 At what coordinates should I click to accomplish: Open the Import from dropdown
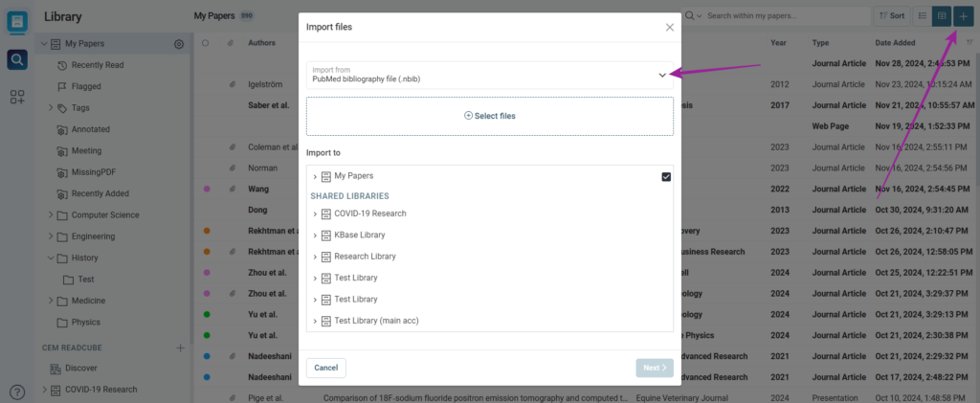(489, 75)
